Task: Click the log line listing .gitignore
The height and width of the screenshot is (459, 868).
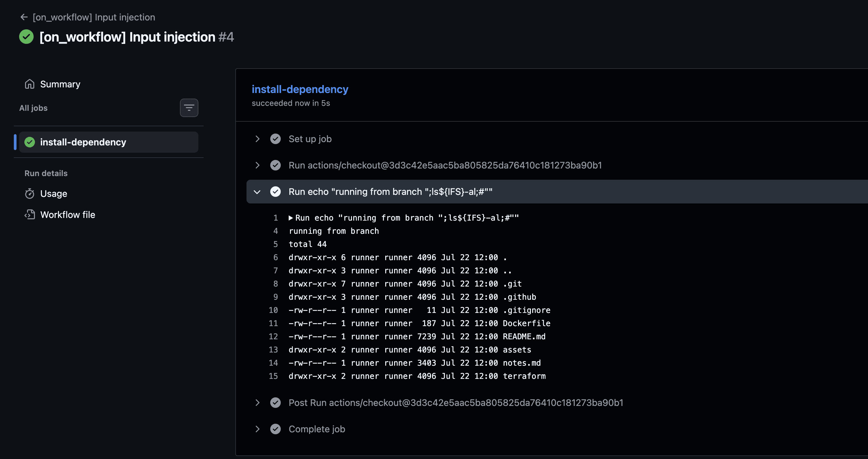Action: click(x=420, y=310)
